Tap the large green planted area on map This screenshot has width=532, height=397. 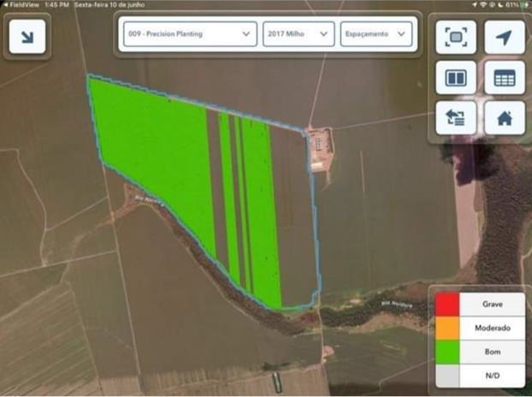tap(154, 154)
